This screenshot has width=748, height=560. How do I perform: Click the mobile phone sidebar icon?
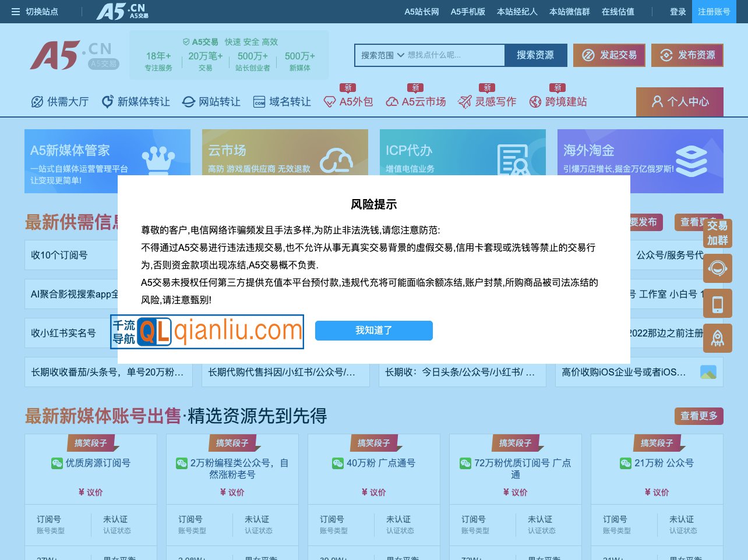tap(717, 303)
